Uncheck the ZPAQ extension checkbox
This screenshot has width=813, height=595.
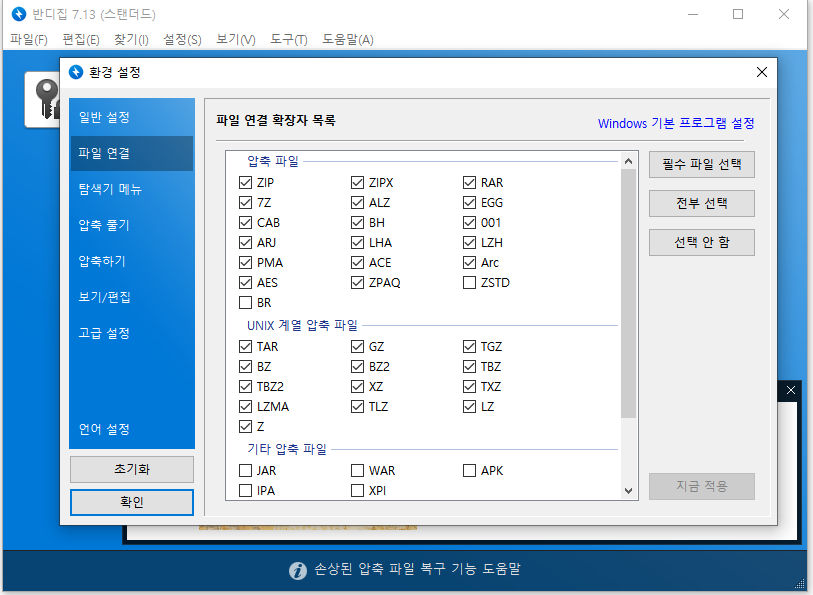pyautogui.click(x=357, y=282)
